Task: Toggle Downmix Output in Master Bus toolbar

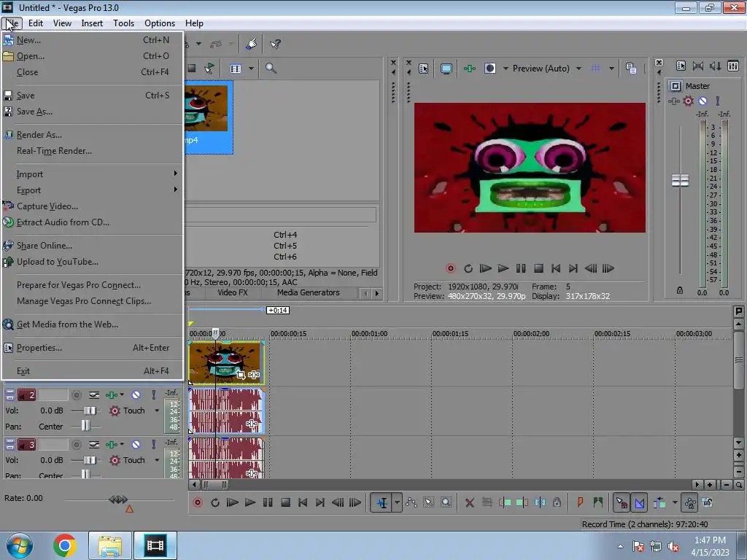Action: coord(698,66)
